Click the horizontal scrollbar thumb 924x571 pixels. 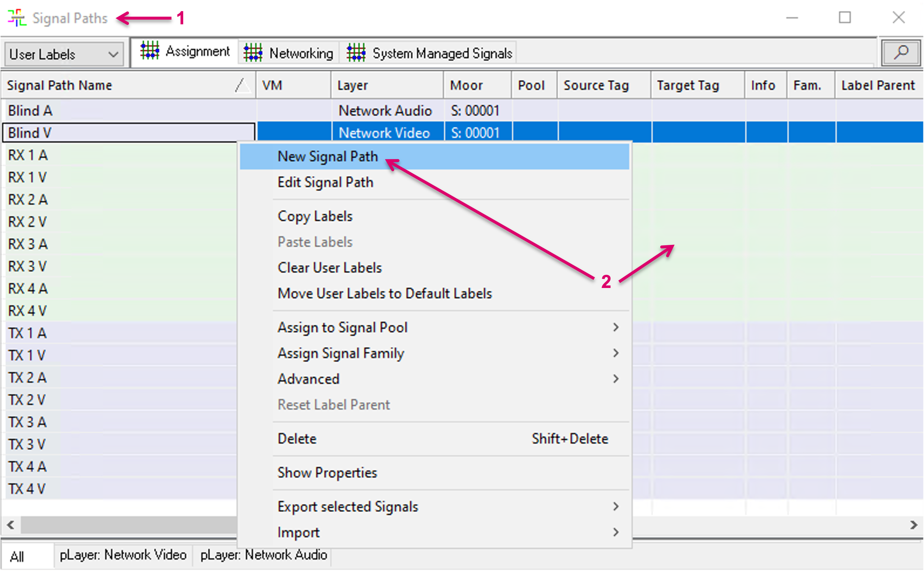(x=129, y=525)
